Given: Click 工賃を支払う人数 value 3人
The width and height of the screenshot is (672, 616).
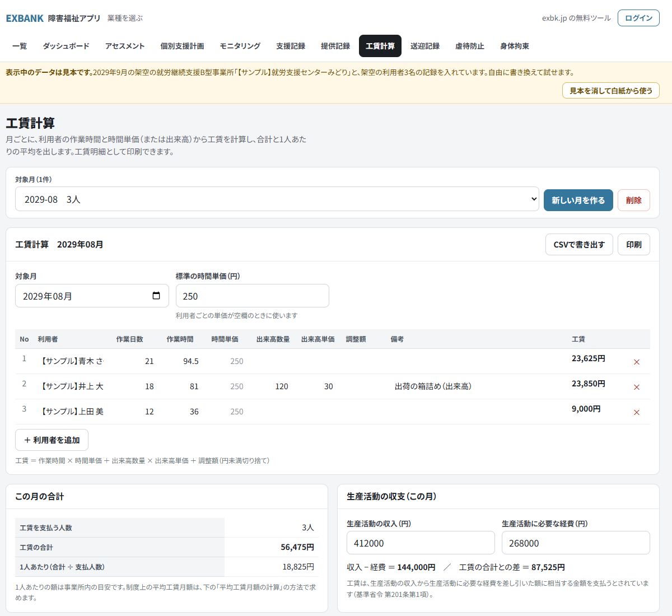Looking at the screenshot, I should click(x=308, y=528).
